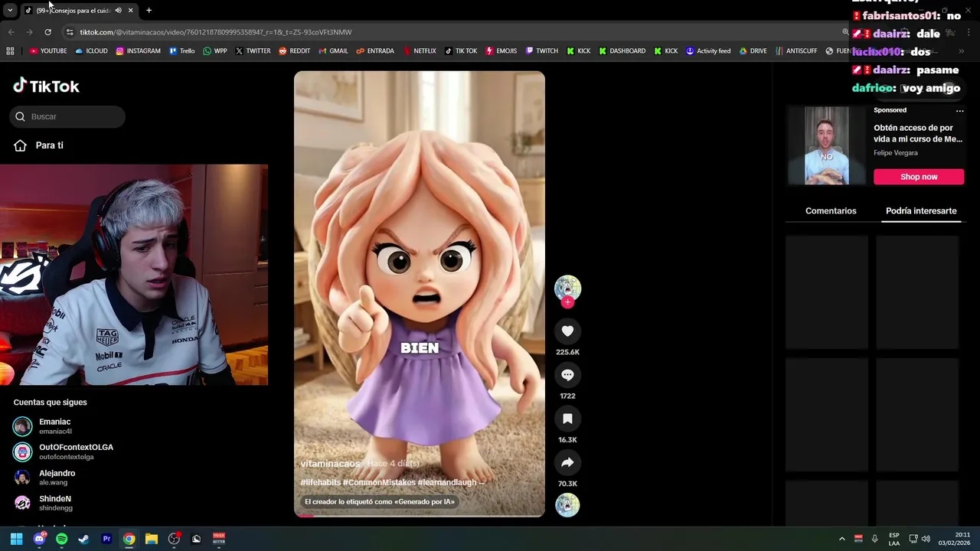Go to TikTok home via logo
Image resolution: width=980 pixels, height=551 pixels.
coord(46,86)
